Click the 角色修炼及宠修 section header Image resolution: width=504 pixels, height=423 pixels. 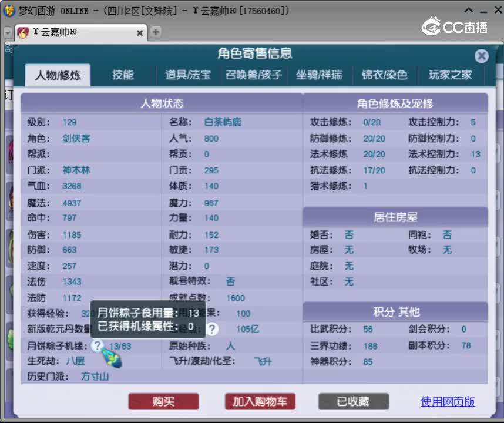point(395,103)
